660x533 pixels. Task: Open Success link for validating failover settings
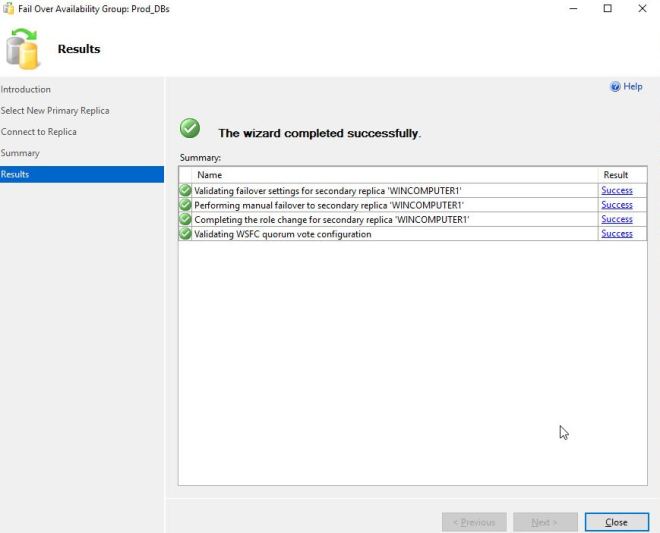pyautogui.click(x=616, y=190)
